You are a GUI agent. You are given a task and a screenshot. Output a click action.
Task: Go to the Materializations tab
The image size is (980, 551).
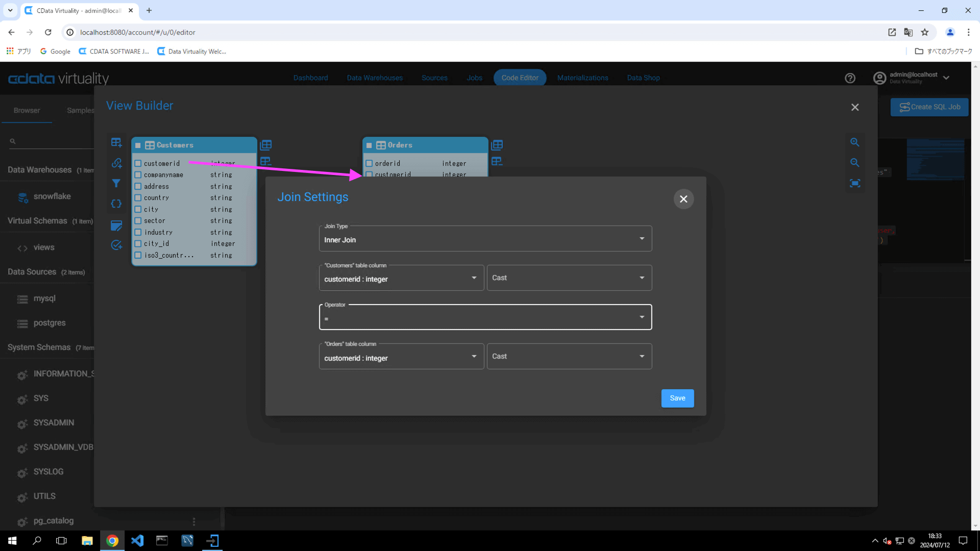click(582, 78)
